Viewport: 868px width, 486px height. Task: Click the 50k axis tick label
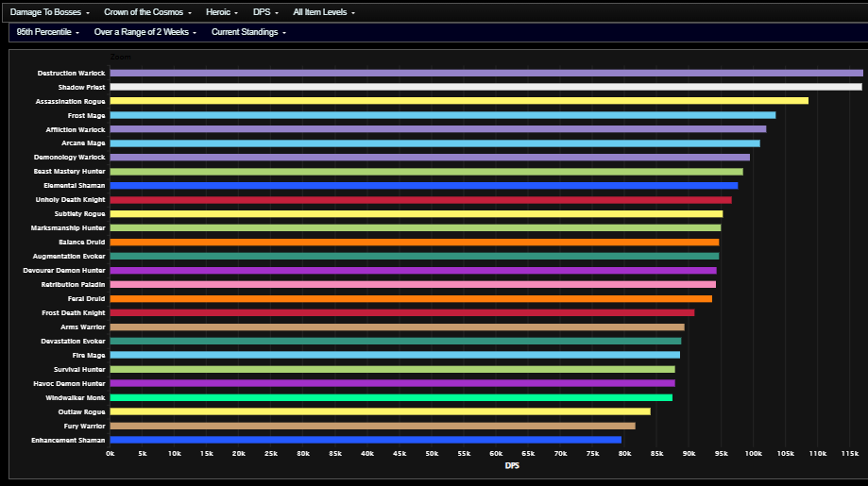click(432, 453)
